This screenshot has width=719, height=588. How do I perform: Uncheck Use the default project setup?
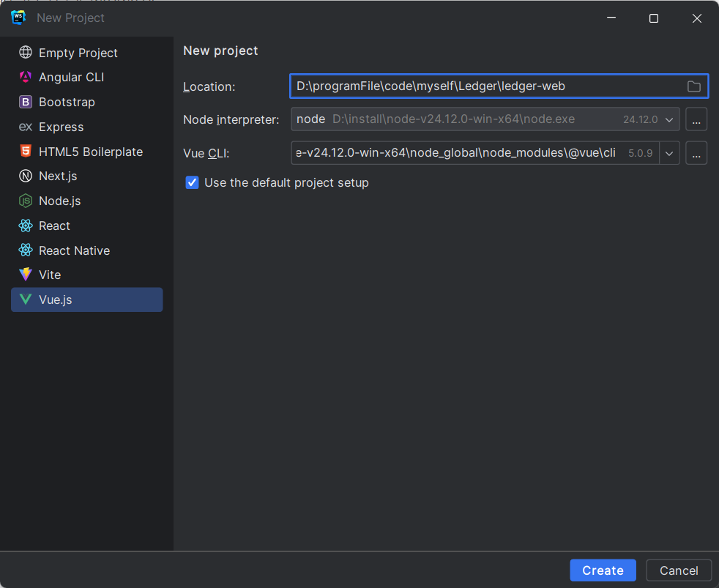tap(192, 182)
